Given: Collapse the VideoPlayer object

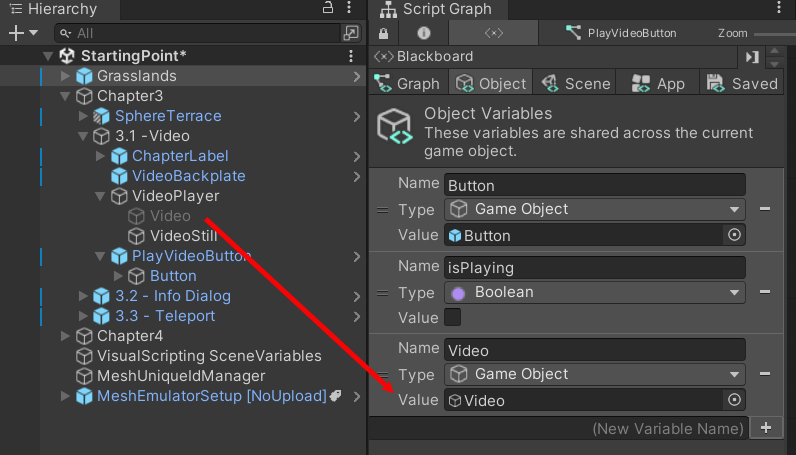Looking at the screenshot, I should pos(100,196).
